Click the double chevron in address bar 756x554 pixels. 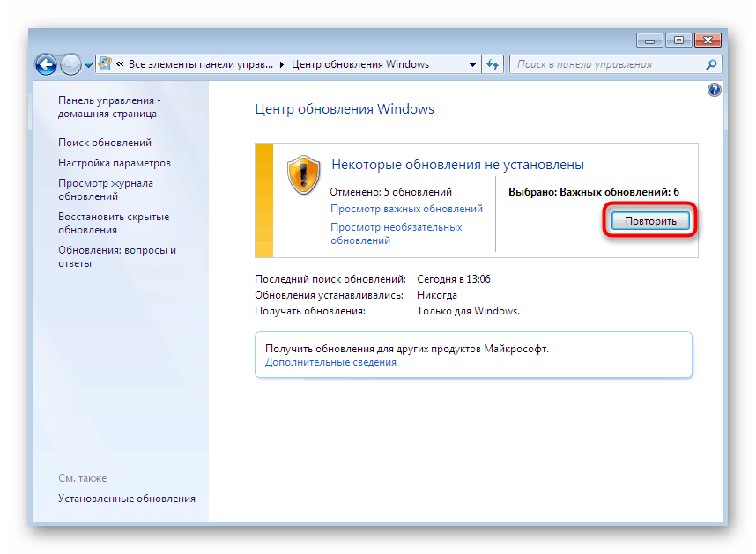[x=120, y=64]
